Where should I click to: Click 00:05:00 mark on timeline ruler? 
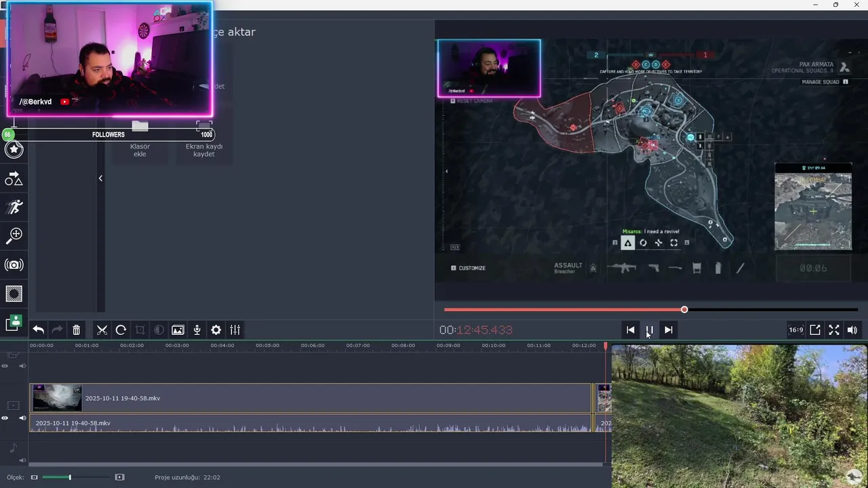267,346
